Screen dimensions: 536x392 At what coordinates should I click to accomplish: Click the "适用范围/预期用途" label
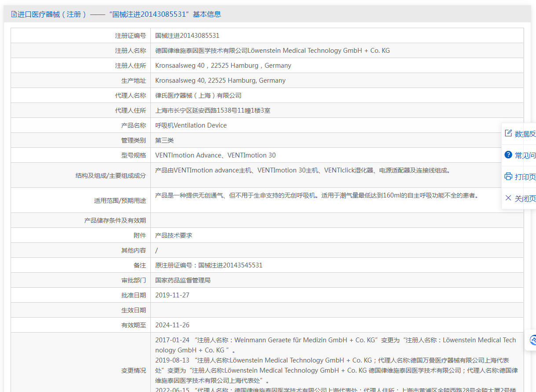[120, 201]
